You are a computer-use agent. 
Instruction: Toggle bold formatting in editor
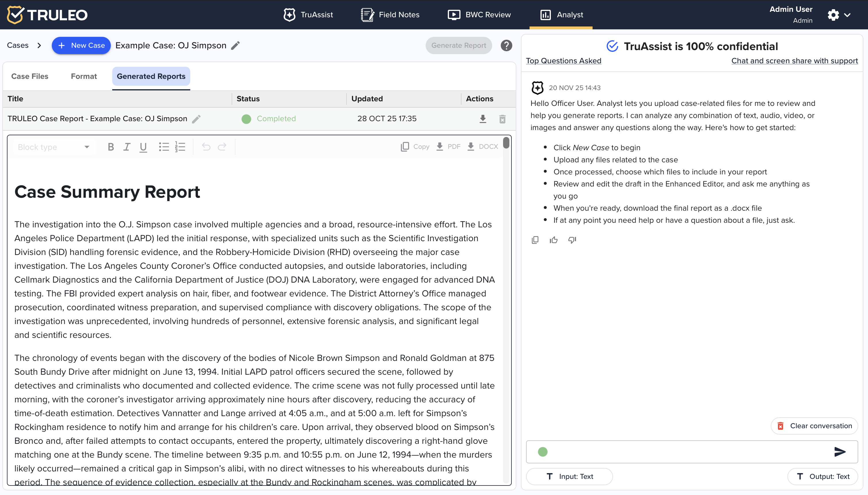(x=111, y=147)
